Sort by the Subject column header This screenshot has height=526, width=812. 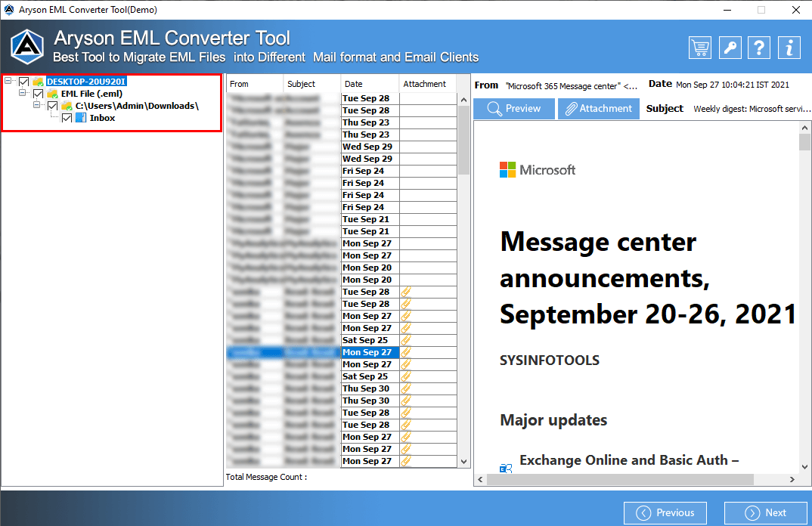[312, 84]
